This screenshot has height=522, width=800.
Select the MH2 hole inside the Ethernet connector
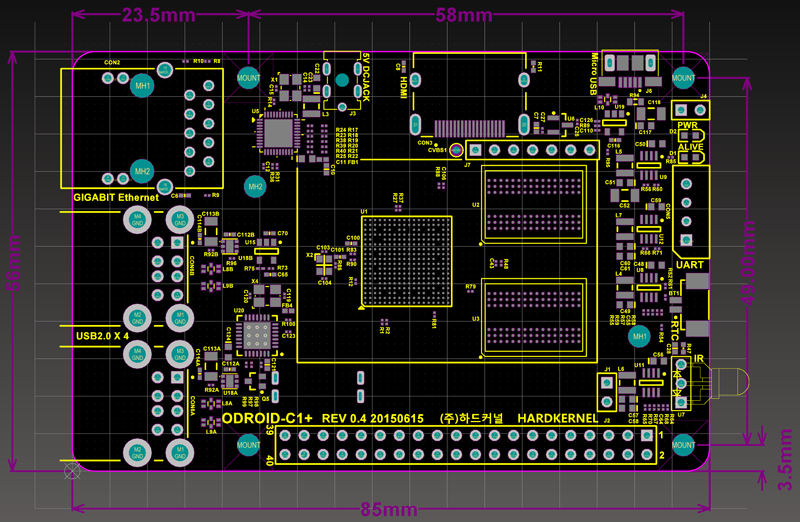tap(143, 171)
